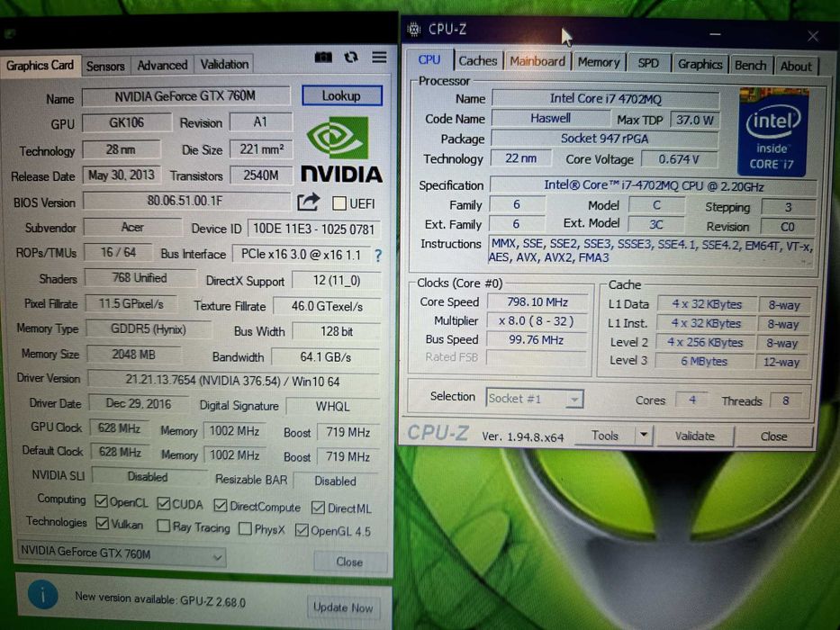Click the Code Name value Haswell
Image resolution: width=840 pixels, height=630 pixels.
(551, 118)
